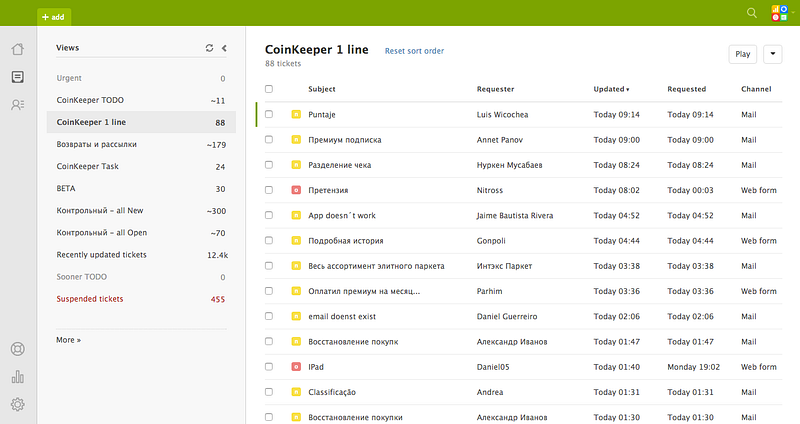Image resolution: width=800 pixels, height=424 pixels.
Task: Check the App doesn´t work checkbox
Action: pos(269,215)
